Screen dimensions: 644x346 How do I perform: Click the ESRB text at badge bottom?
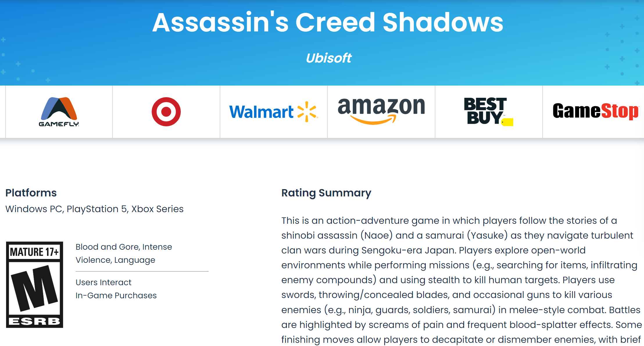[34, 321]
